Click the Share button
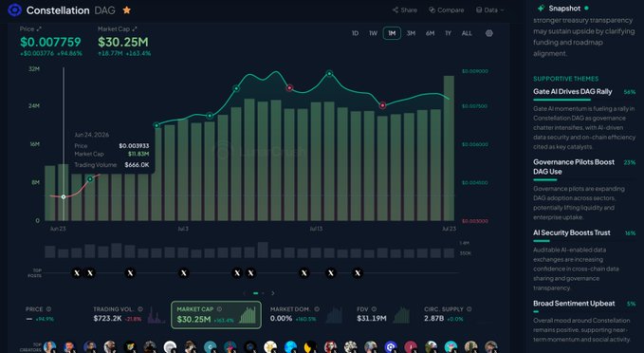This screenshot has height=353, width=644. tap(405, 9)
